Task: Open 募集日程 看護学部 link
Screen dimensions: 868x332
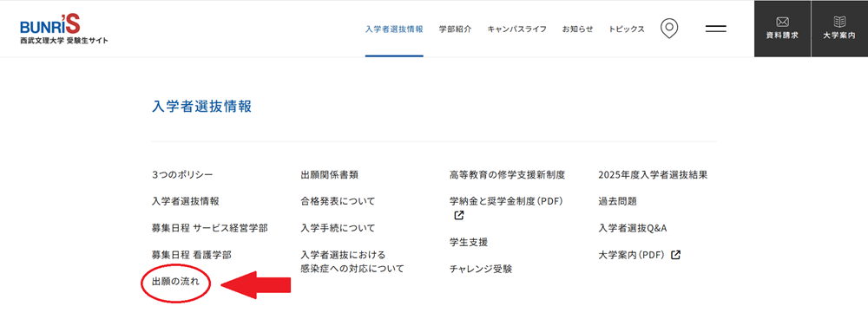Action: point(192,255)
